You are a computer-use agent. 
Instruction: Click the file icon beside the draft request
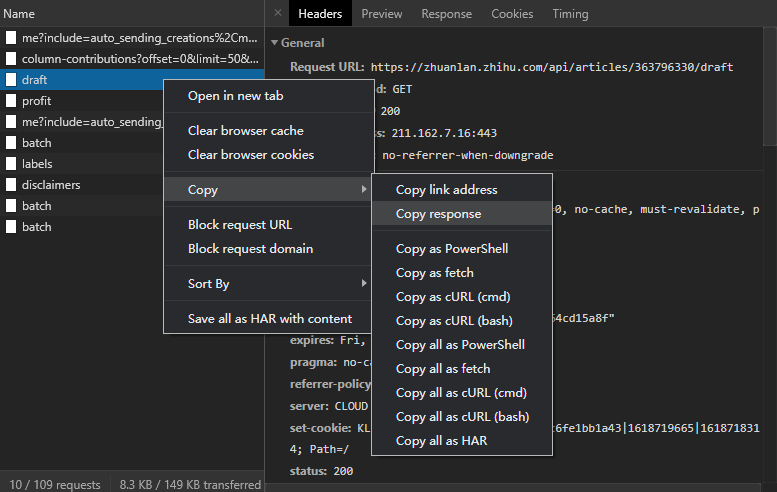pyautogui.click(x=11, y=80)
